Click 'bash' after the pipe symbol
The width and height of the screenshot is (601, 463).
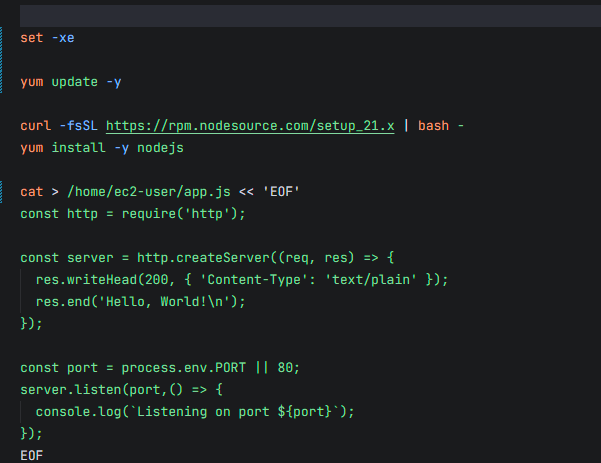click(433, 126)
